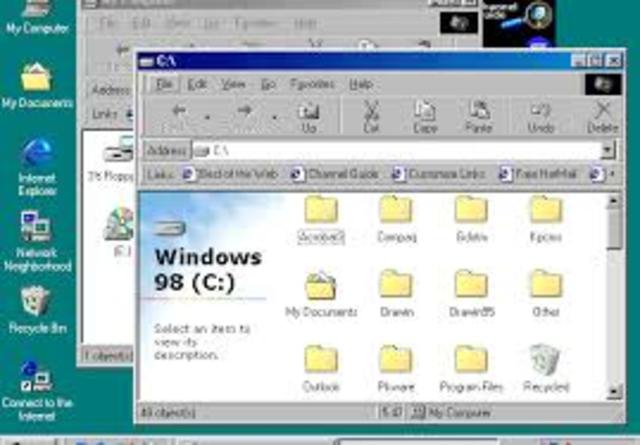Select Internet Explorer desktop icon
The width and height of the screenshot is (640, 445).
(x=37, y=167)
